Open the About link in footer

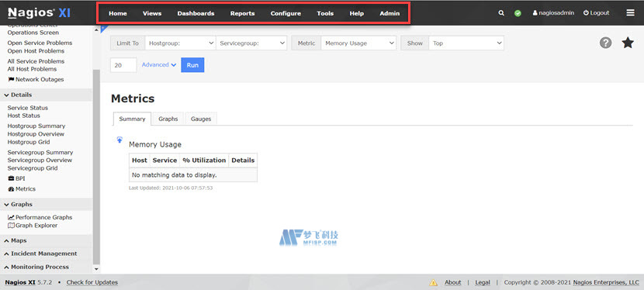pyautogui.click(x=452, y=282)
